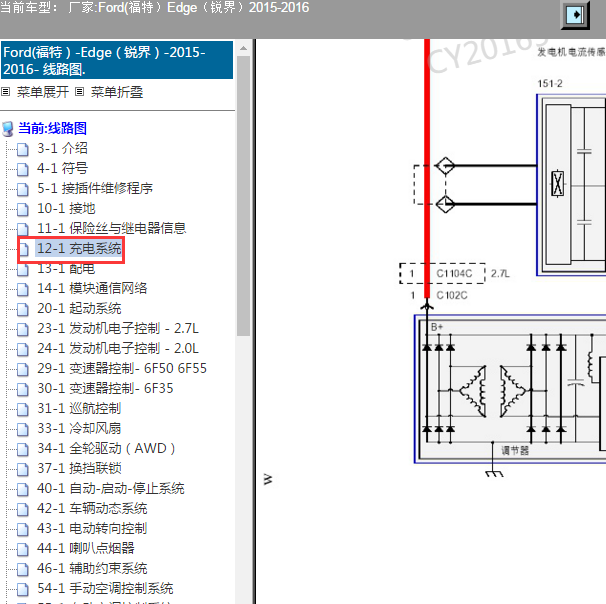This screenshot has height=604, width=606.
Task: Click the page icon beside 33-1 冷却风扇
Action: (23, 429)
